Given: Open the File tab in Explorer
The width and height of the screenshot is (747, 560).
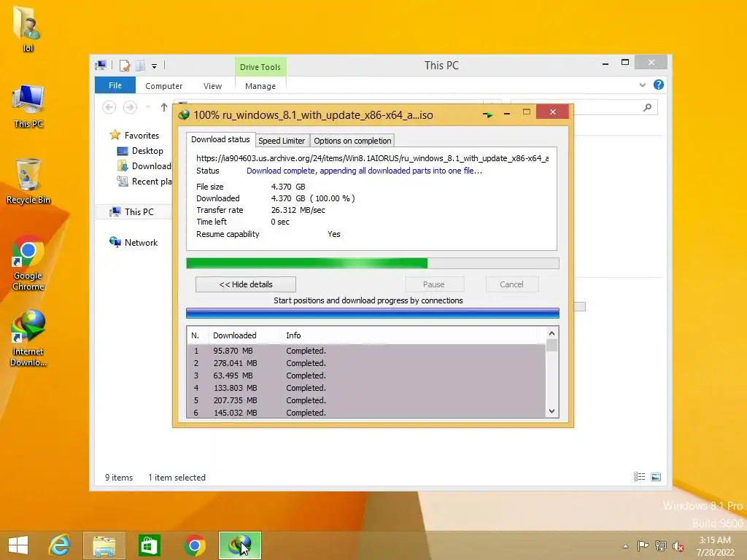Looking at the screenshot, I should (x=115, y=85).
